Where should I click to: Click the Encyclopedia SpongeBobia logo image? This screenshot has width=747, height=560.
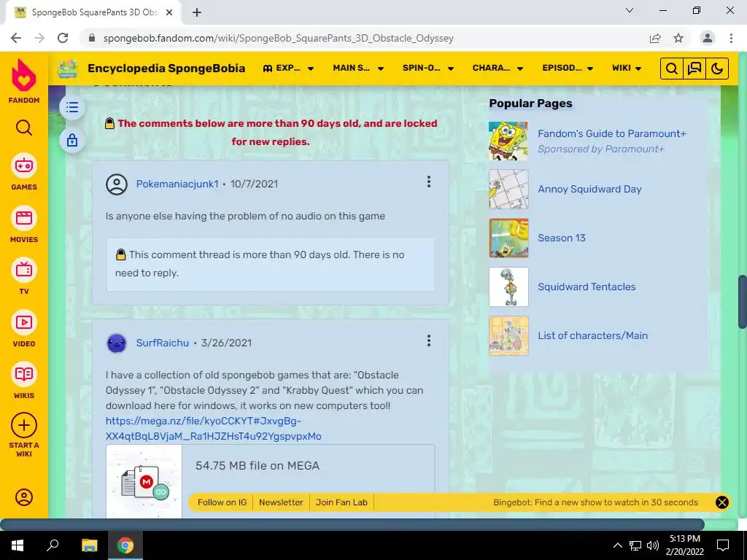pyautogui.click(x=68, y=69)
